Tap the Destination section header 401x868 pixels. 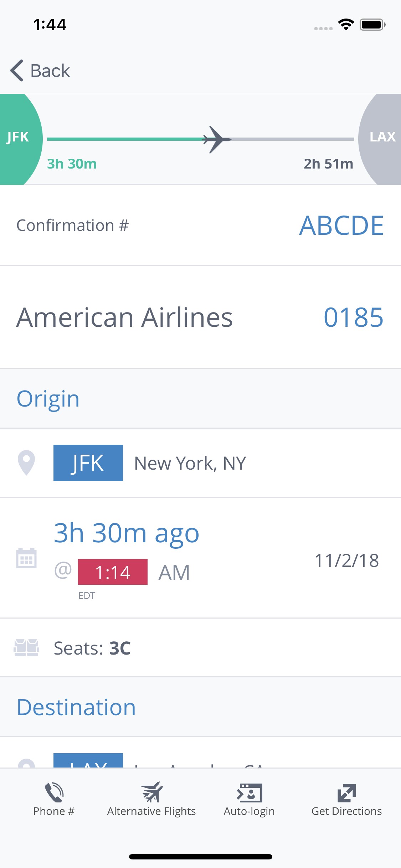pyautogui.click(x=76, y=707)
